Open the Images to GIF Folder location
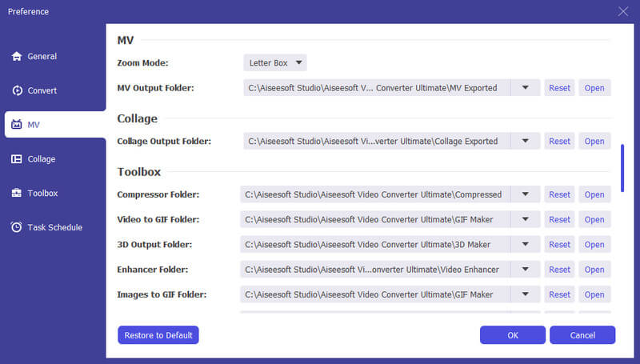This screenshot has width=640, height=364. click(x=594, y=294)
